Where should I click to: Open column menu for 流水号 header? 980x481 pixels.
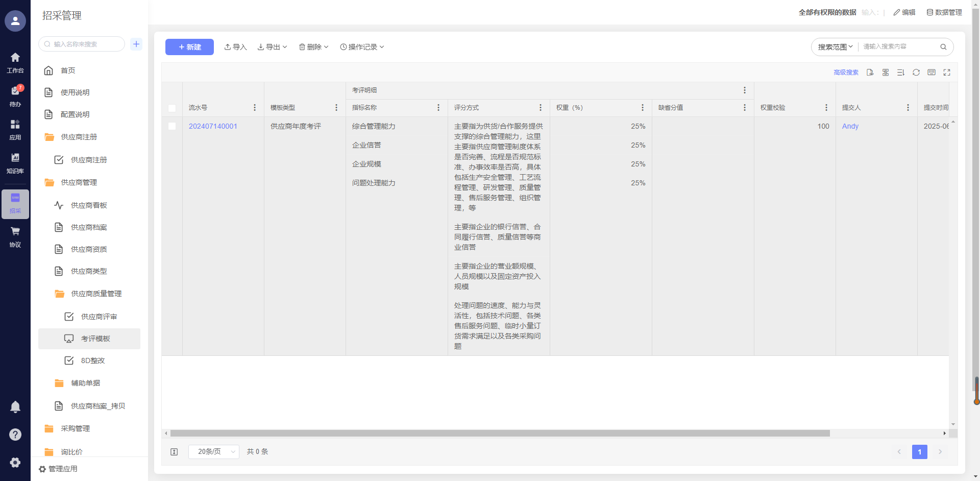[x=255, y=108]
